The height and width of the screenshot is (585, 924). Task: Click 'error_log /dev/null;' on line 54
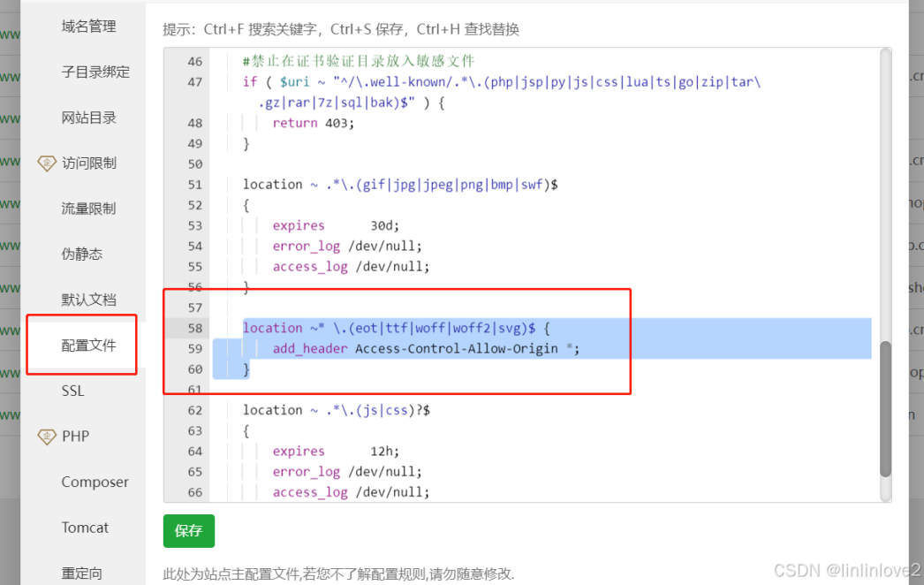coord(347,247)
